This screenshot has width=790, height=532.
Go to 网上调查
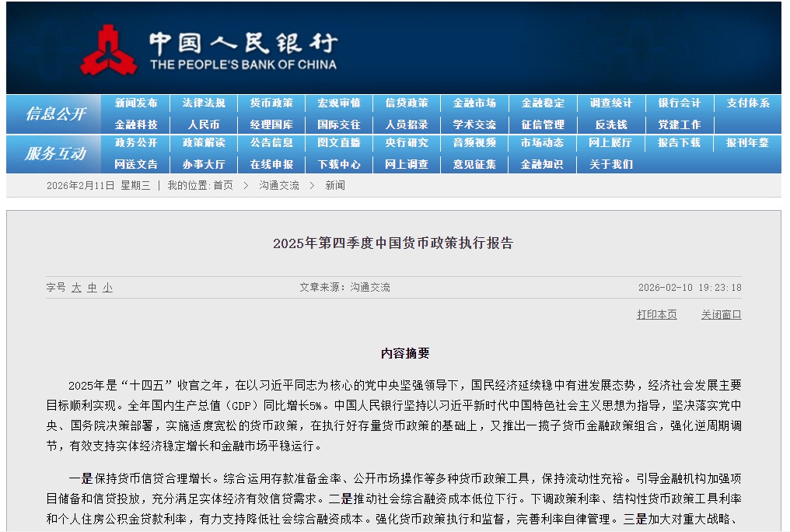407,164
